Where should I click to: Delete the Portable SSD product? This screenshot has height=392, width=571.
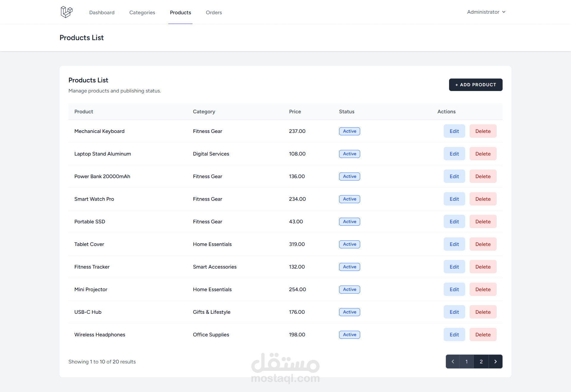pos(483,222)
